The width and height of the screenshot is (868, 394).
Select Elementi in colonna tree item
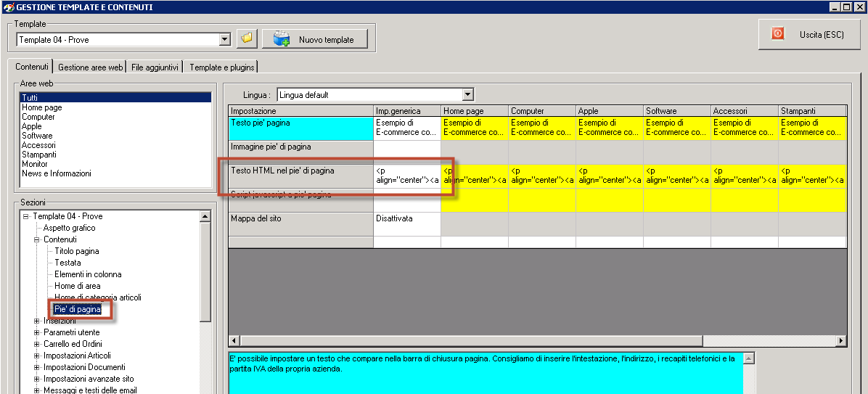[x=88, y=274]
